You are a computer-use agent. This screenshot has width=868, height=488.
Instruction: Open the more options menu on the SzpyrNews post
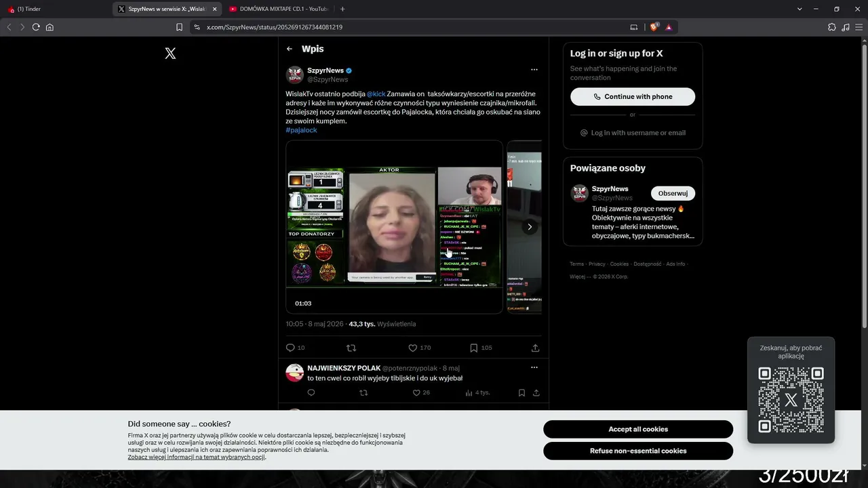[534, 70]
